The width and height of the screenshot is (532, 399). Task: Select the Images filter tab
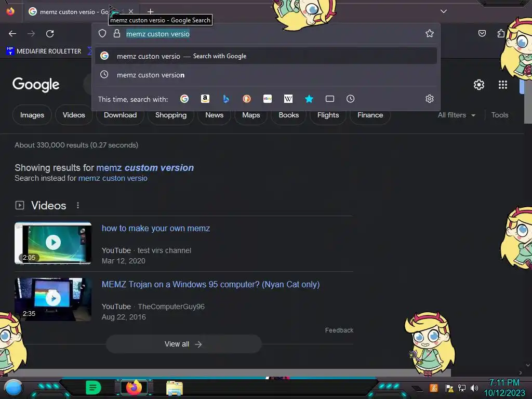[32, 115]
